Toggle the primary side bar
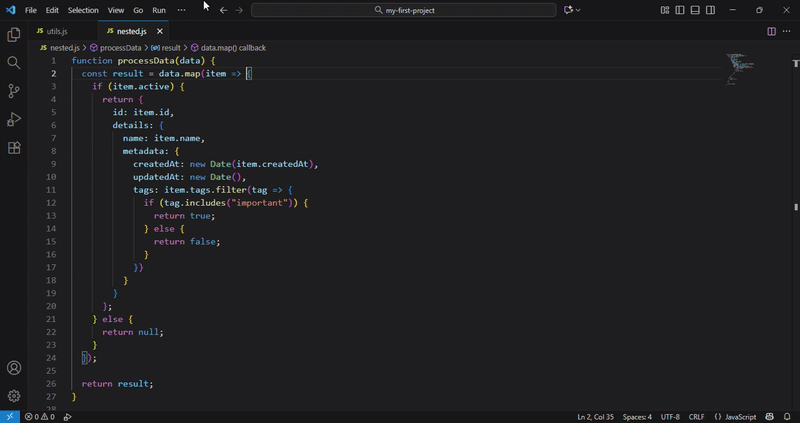 [680, 10]
